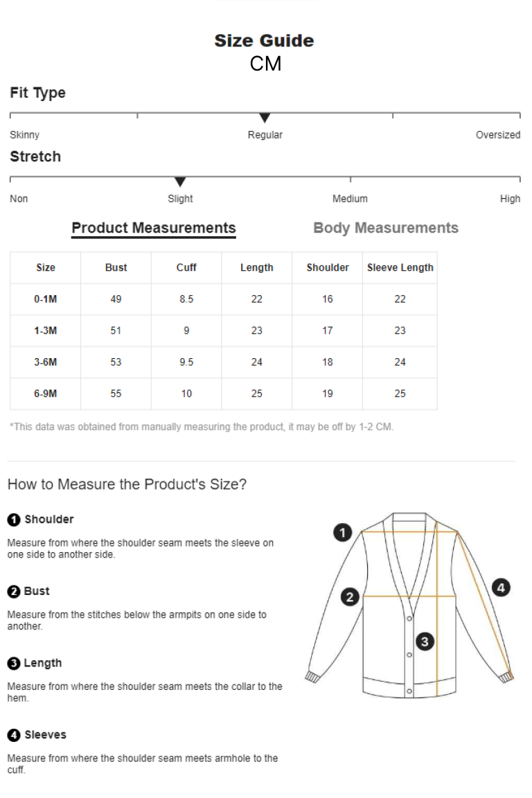Click the Fit Type Regular triangle marker
Viewport: 532px width, 798px height.
tap(265, 118)
